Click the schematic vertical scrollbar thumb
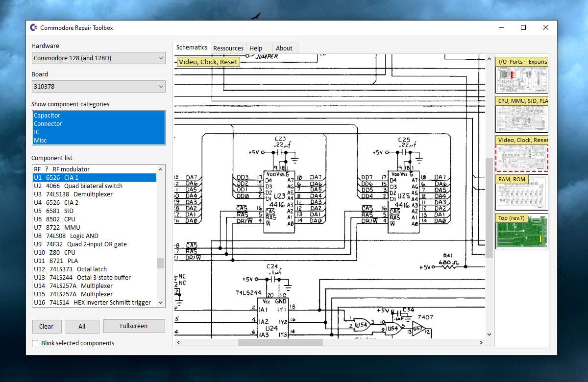Viewport: 588px width, 382px height. click(x=489, y=208)
